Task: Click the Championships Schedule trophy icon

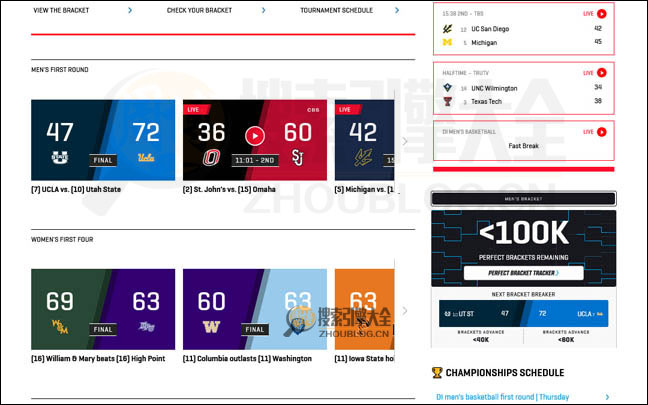Action: (x=437, y=372)
